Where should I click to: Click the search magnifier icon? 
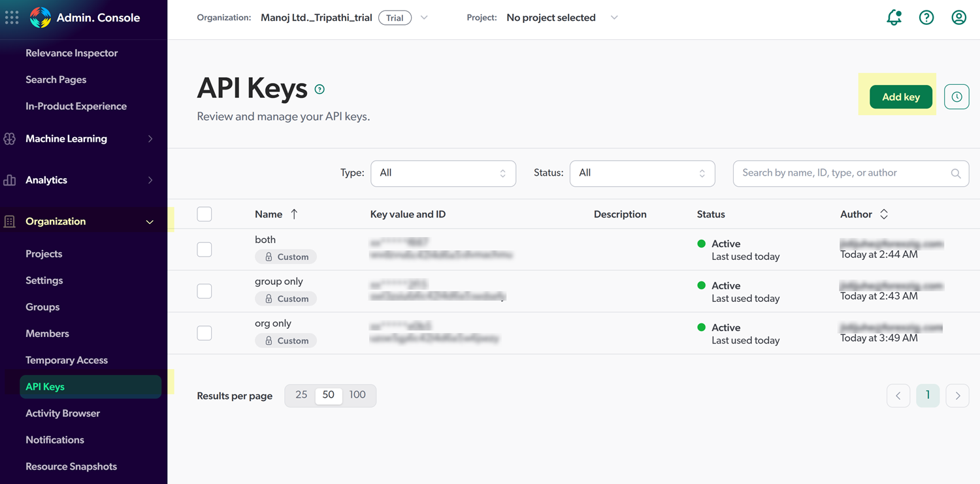click(956, 174)
